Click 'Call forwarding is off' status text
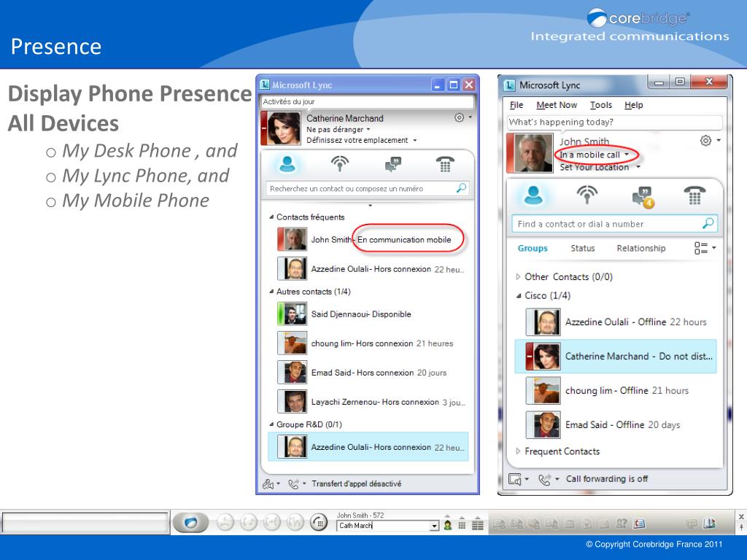This screenshot has height=560, width=747. 606,479
